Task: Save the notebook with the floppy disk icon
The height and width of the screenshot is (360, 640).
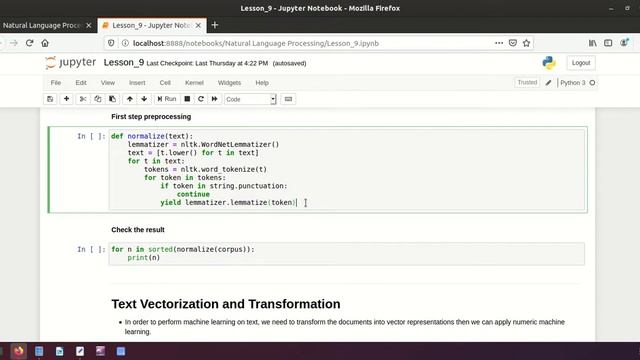Action: [50, 99]
